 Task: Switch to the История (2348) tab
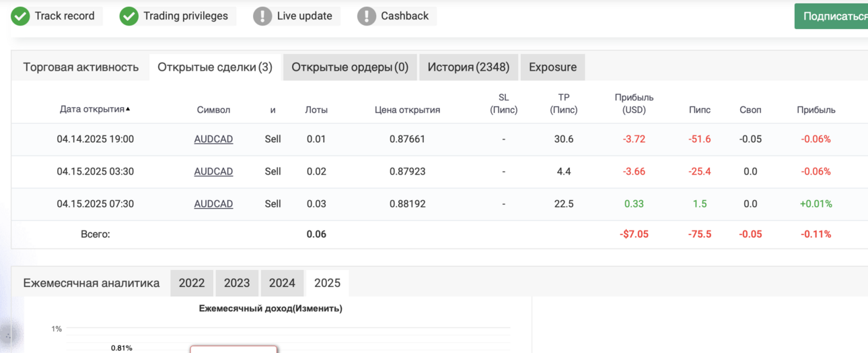(x=468, y=67)
